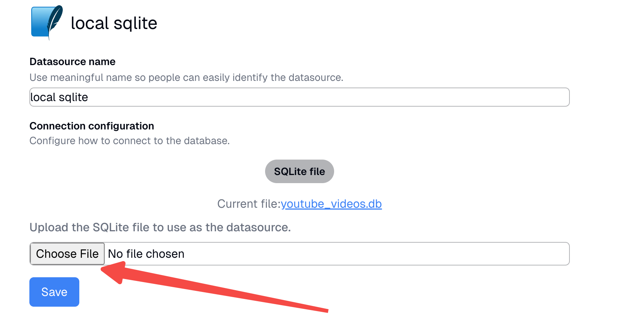Click the 'Connection configuration' heading

tap(92, 126)
